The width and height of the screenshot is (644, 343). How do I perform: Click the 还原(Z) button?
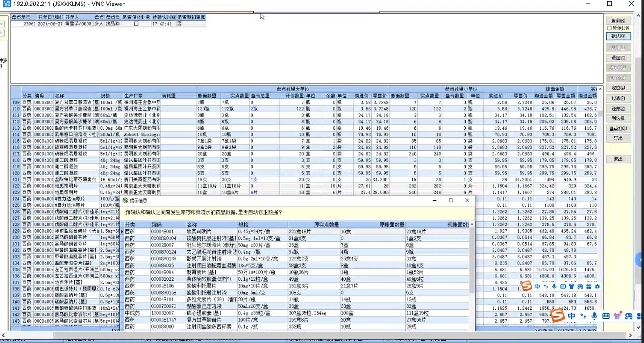pyautogui.click(x=618, y=109)
